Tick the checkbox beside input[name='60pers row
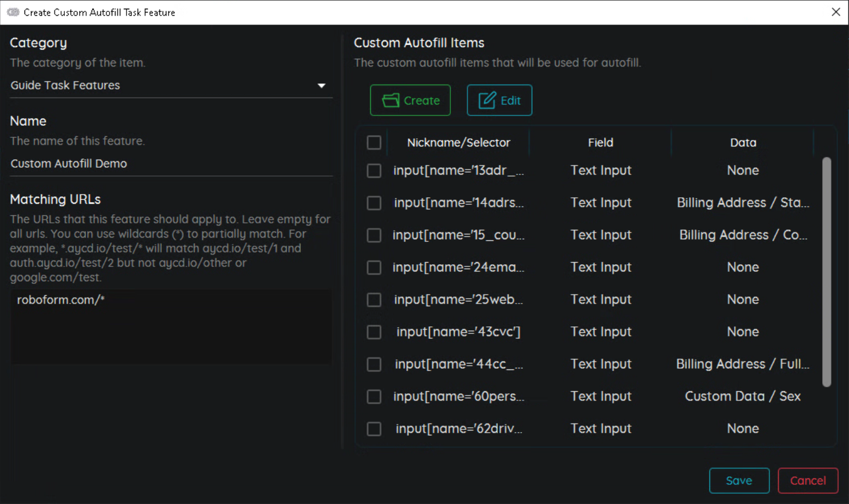Viewport: 849px width, 504px height. (374, 397)
